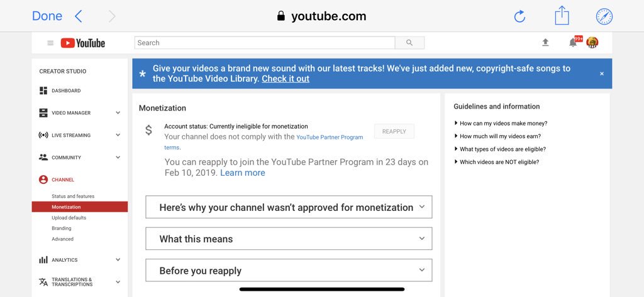
Task: Open YouTube Partner Program terms link
Action: [x=264, y=142]
